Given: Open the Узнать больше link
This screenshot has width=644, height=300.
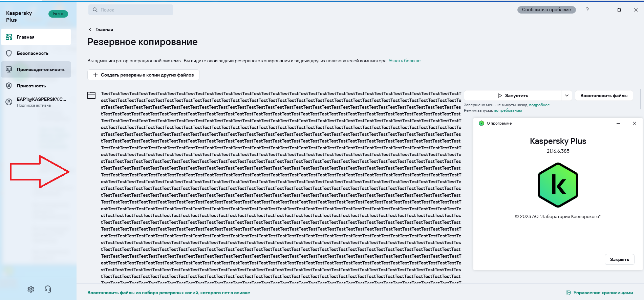Looking at the screenshot, I should (404, 61).
